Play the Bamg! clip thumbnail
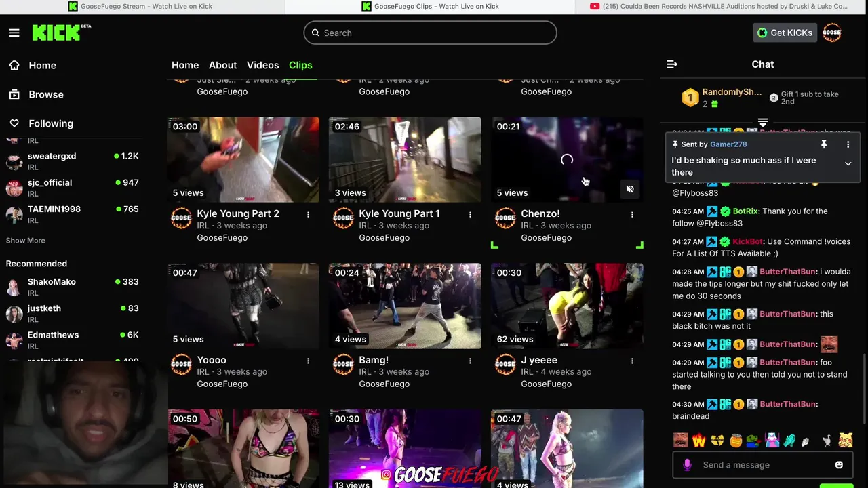The image size is (868, 488). (x=405, y=306)
